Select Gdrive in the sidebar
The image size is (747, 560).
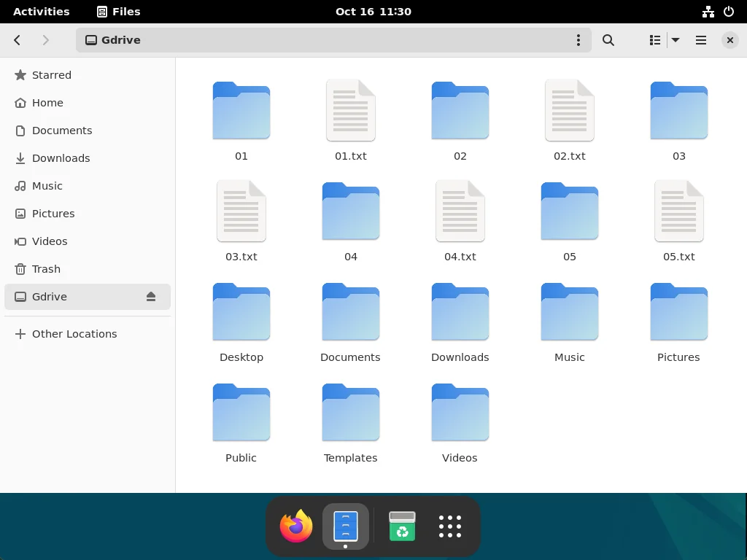88,297
